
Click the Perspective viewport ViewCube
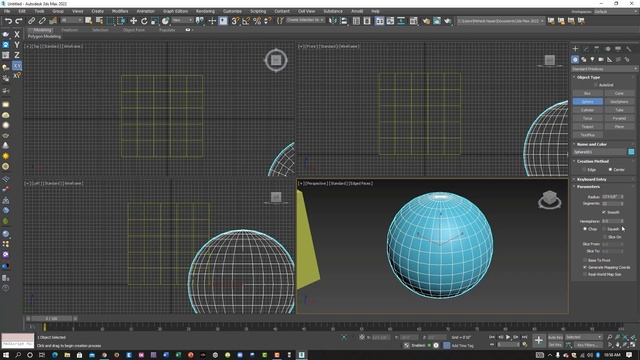(549, 200)
